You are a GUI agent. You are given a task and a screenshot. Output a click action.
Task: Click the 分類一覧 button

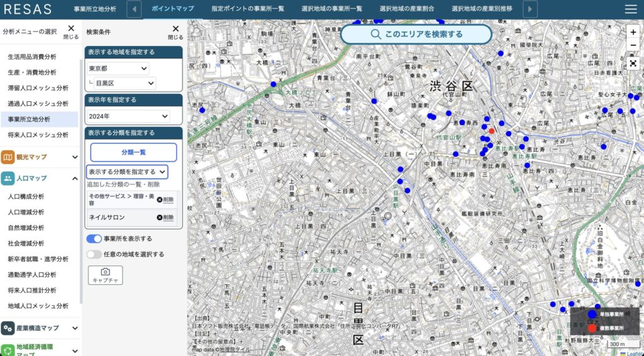133,152
